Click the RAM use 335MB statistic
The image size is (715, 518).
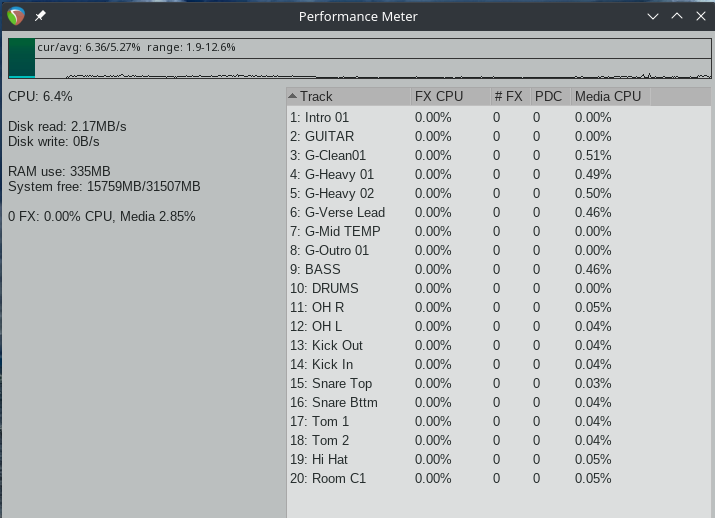coord(59,171)
